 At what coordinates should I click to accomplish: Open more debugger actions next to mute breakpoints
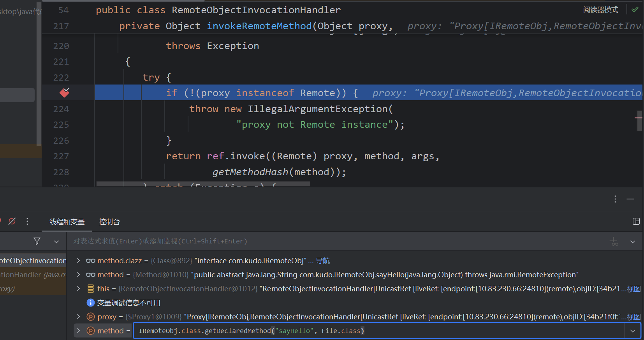(27, 221)
